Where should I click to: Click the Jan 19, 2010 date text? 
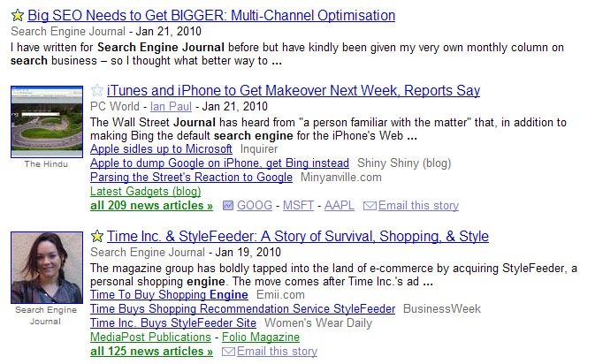[248, 252]
